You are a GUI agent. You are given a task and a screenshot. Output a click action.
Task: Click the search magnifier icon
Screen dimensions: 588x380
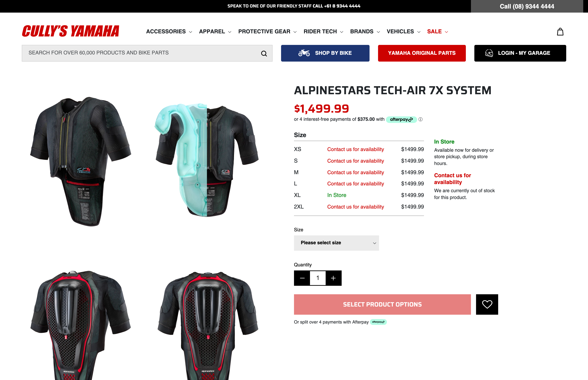(264, 53)
